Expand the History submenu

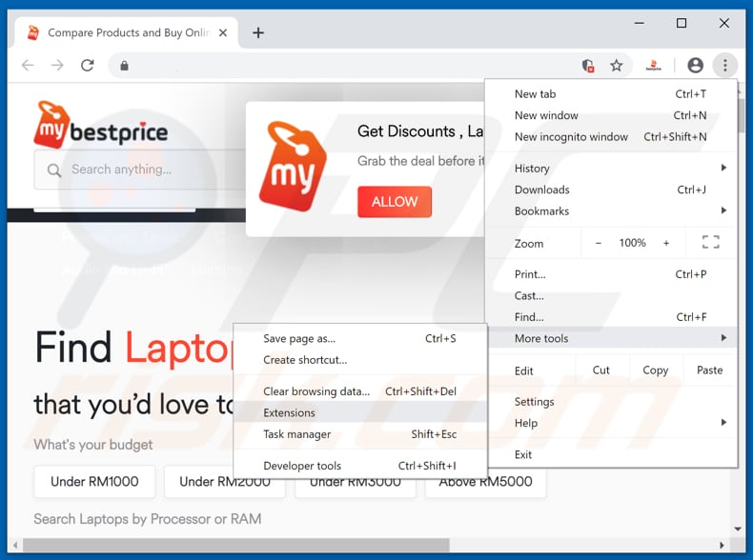click(x=610, y=169)
